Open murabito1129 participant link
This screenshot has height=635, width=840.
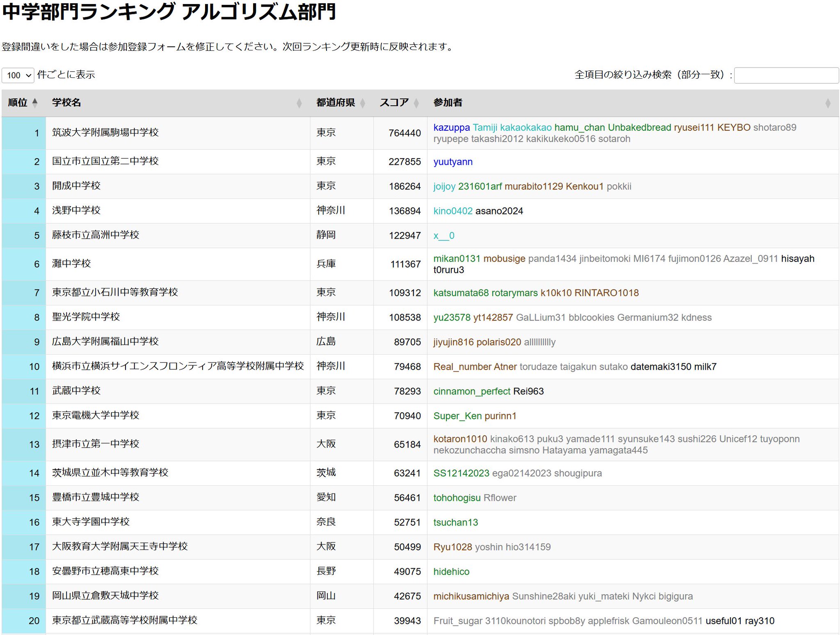coord(534,187)
